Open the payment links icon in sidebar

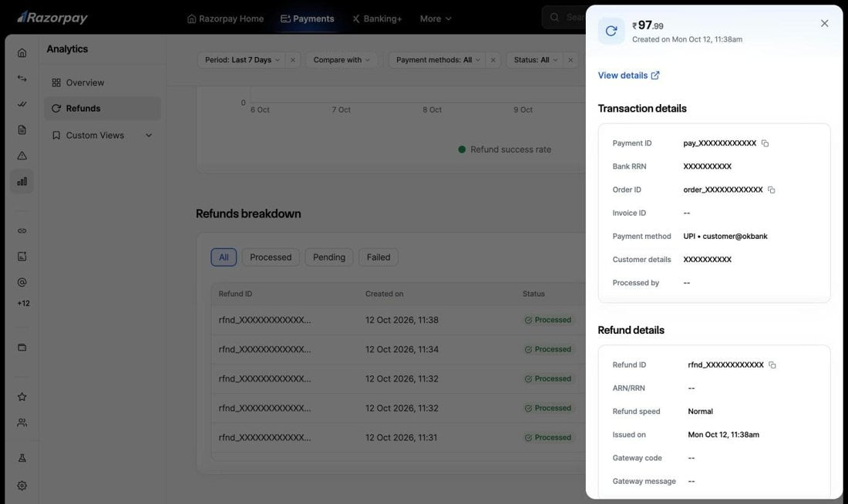[22, 231]
